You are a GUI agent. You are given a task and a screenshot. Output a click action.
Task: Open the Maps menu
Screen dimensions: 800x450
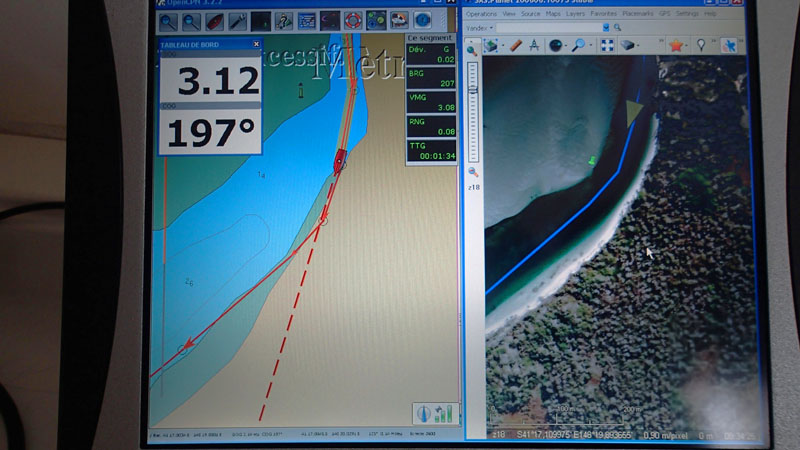pos(553,14)
